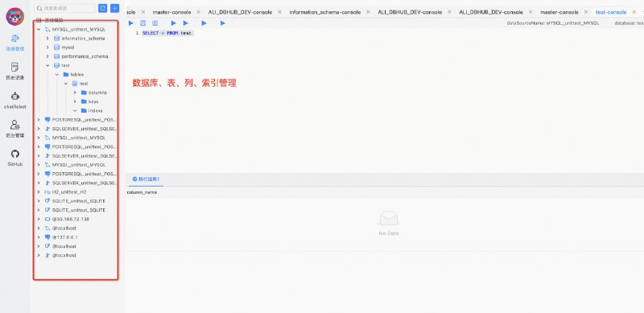Click the database icon next to information_schema

[x=56, y=38]
